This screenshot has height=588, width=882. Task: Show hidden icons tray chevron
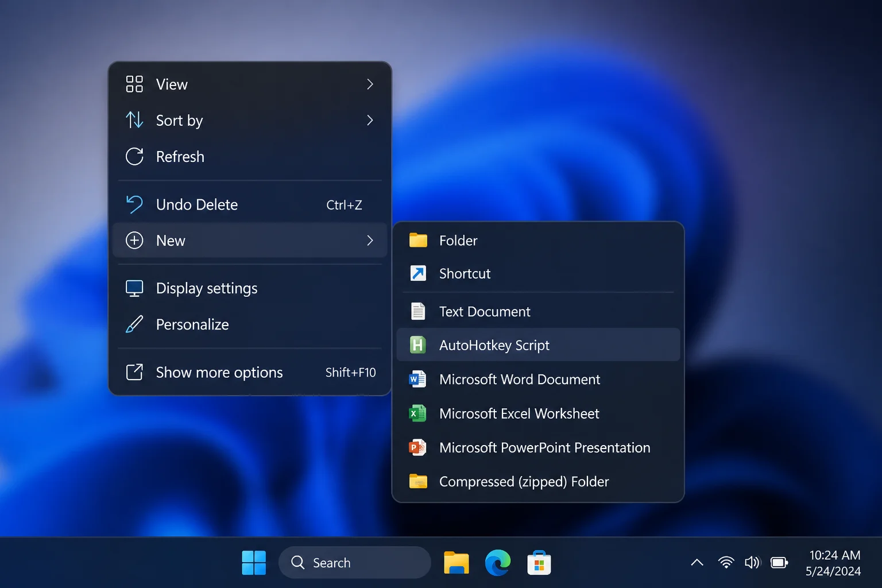pyautogui.click(x=697, y=562)
